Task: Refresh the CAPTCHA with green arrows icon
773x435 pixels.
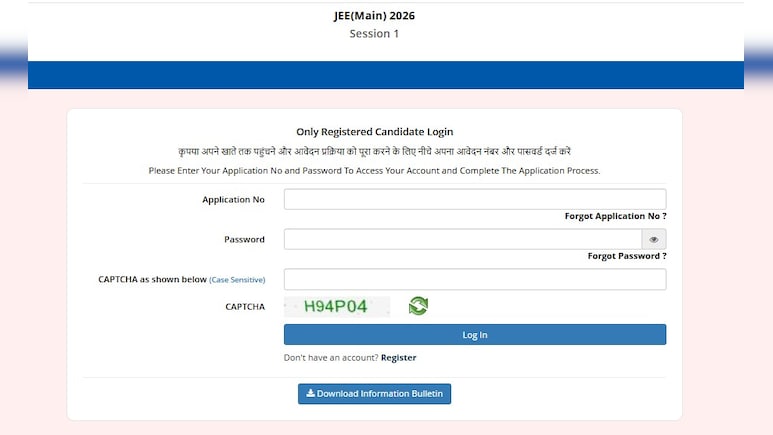Action: coord(418,306)
